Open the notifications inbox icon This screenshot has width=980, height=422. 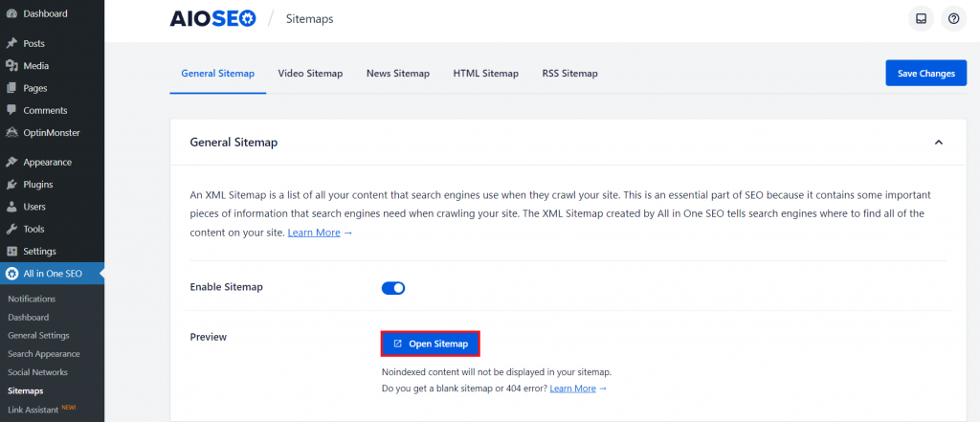click(x=921, y=18)
